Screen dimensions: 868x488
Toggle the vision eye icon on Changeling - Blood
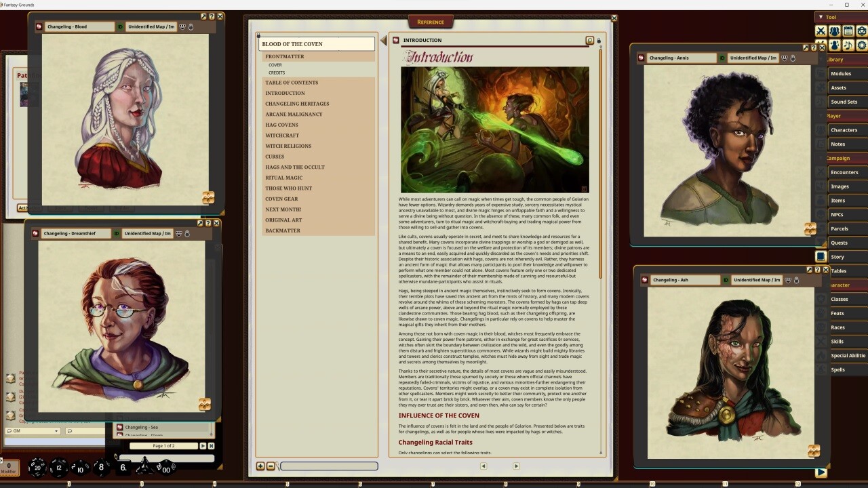182,26
